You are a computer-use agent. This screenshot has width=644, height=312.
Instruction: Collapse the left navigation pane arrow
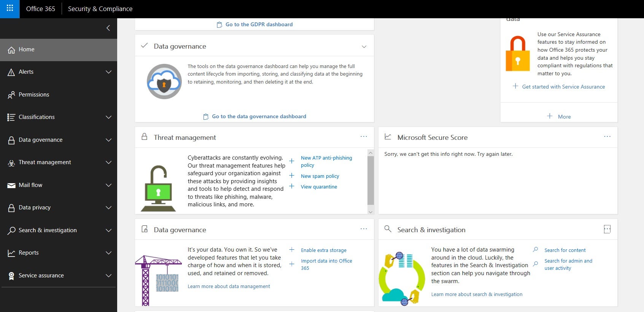[108, 28]
